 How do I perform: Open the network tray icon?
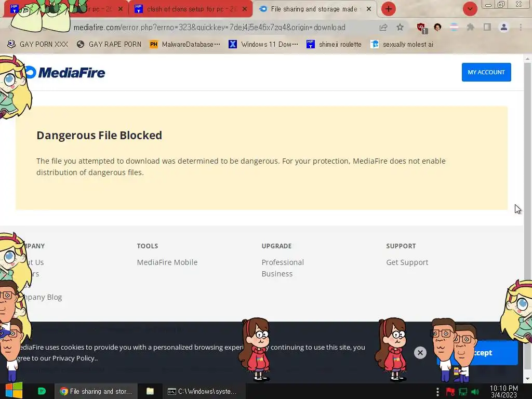(x=463, y=392)
